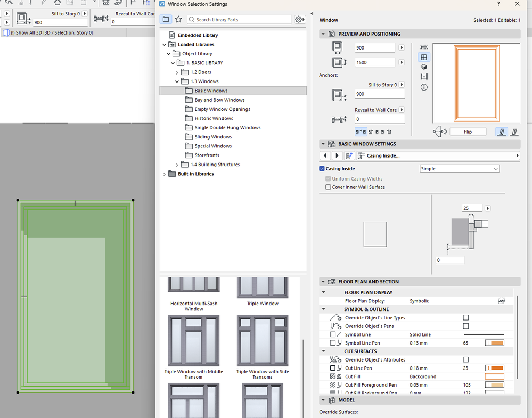Switch preview to 3D view icon
The image size is (532, 418).
pyautogui.click(x=424, y=67)
